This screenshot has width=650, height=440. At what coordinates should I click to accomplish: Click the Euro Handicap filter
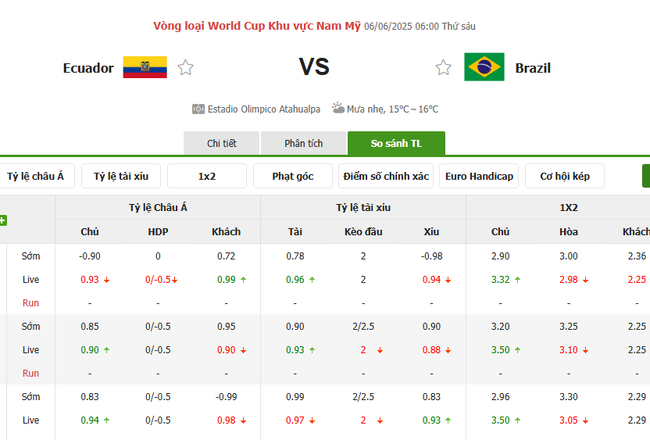[x=479, y=176]
